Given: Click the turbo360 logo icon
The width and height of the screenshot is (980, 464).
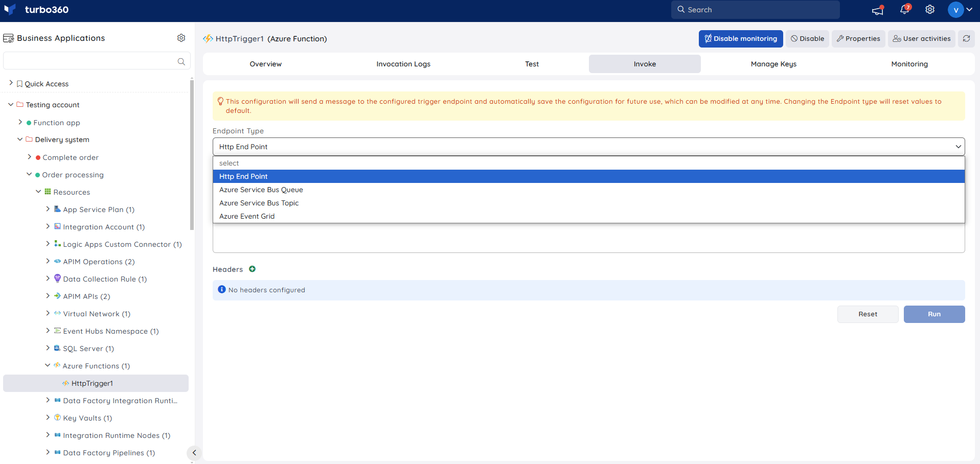Looking at the screenshot, I should click(10, 9).
